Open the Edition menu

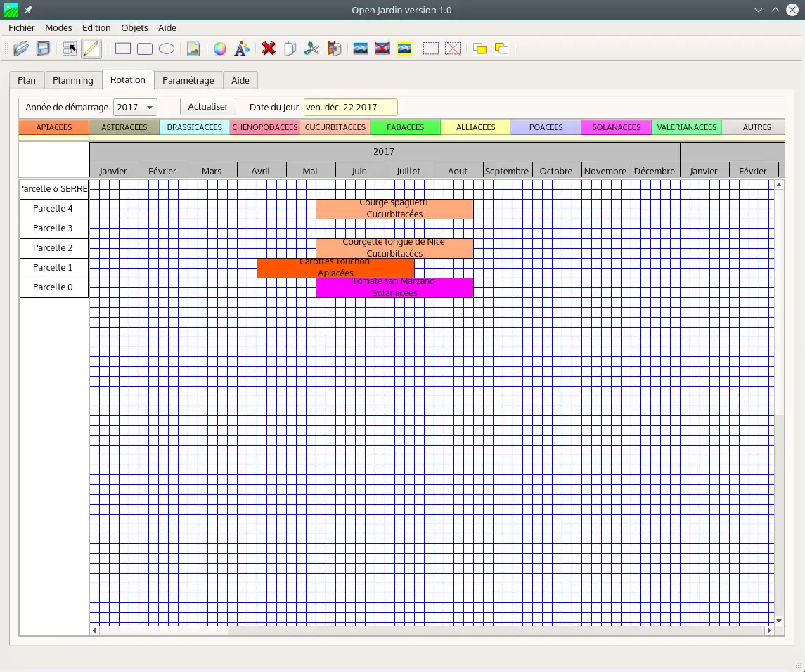click(x=96, y=27)
